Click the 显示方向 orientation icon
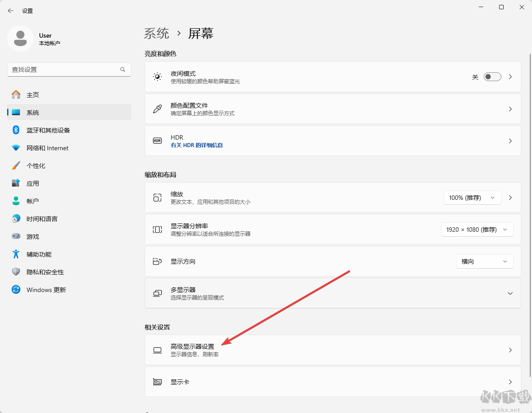The width and height of the screenshot is (532, 413). (157, 261)
